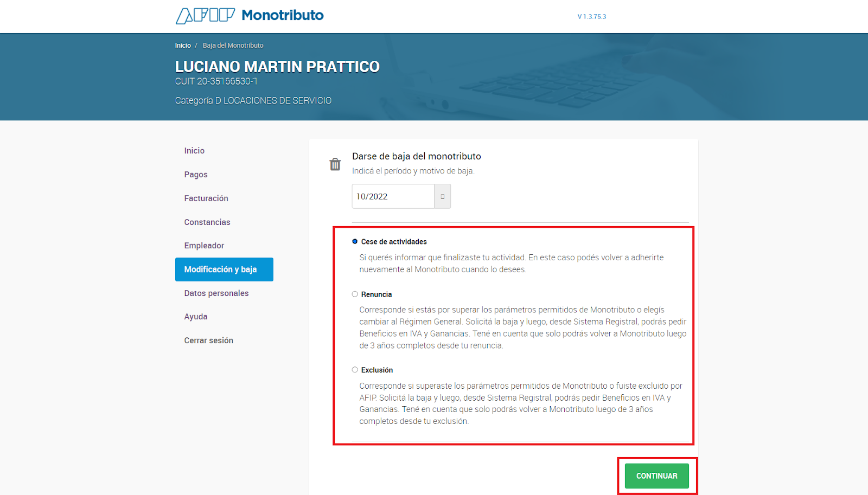Click the Inicio breadcrumb link
868x495 pixels.
tap(183, 46)
